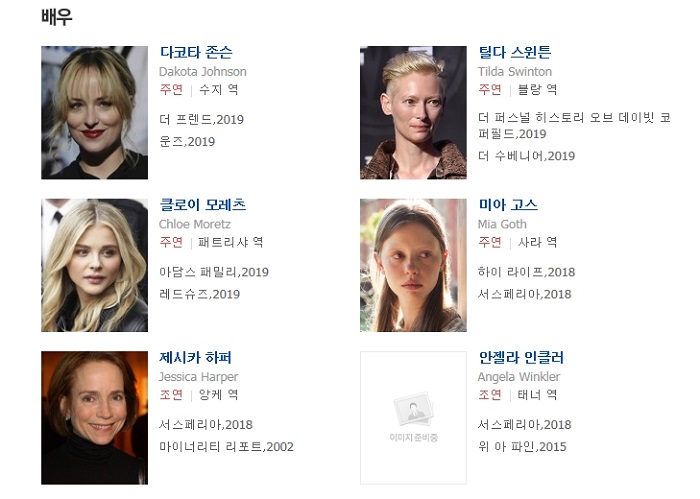This screenshot has width=700, height=499.
Task: Open the film 위 아 파인,2015
Action: (x=522, y=447)
